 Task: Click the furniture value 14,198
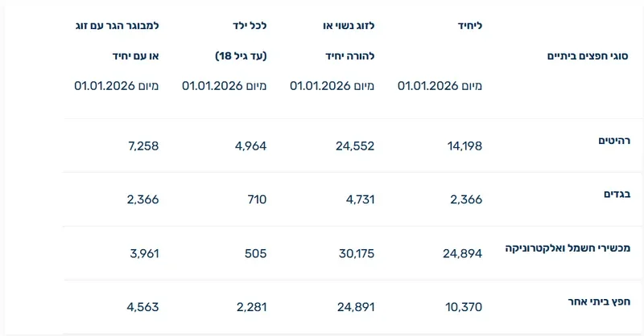pos(464,145)
